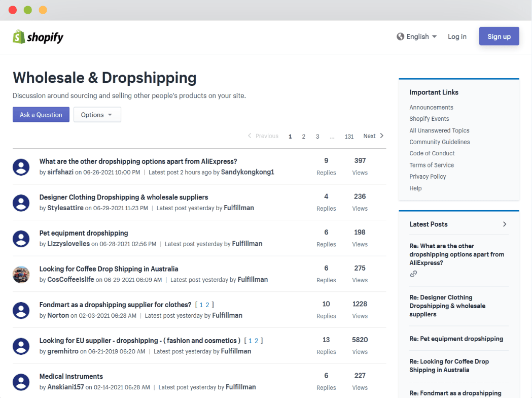Open Lizzyslovelies profile name

click(68, 244)
